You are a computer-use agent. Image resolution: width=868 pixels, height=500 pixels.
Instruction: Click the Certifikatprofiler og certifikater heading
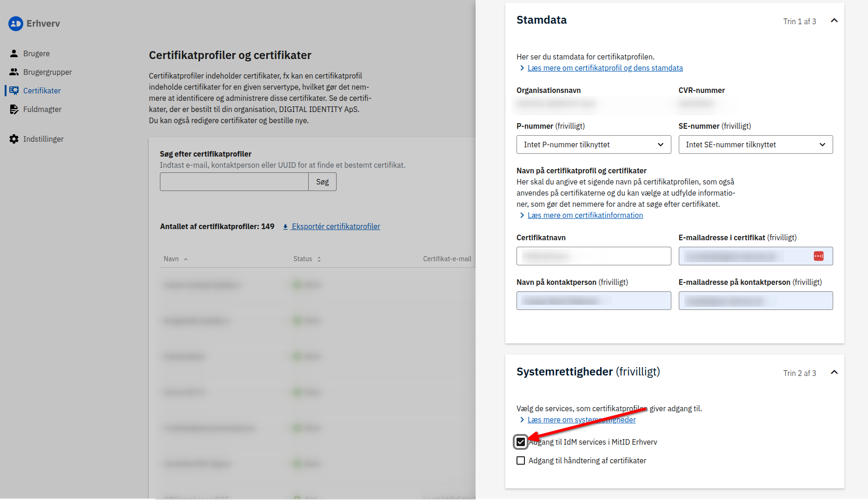pos(230,55)
